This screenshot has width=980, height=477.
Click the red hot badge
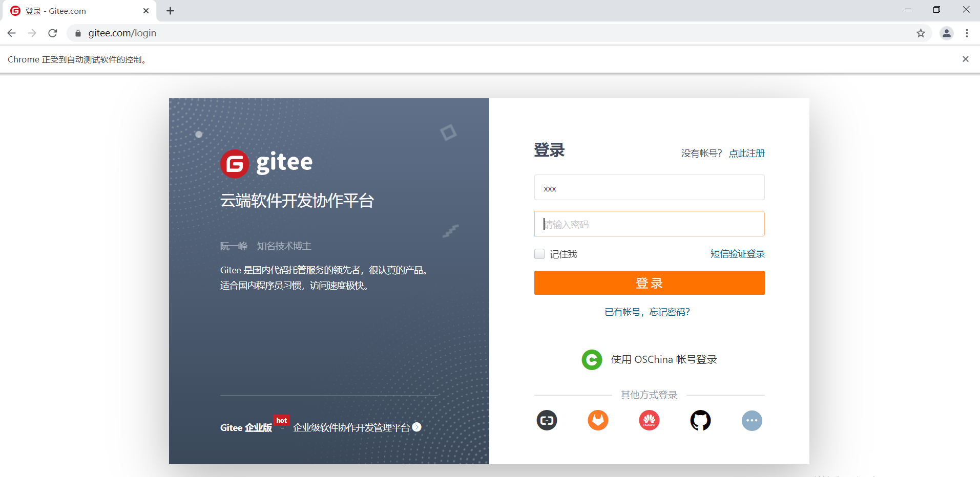click(281, 420)
